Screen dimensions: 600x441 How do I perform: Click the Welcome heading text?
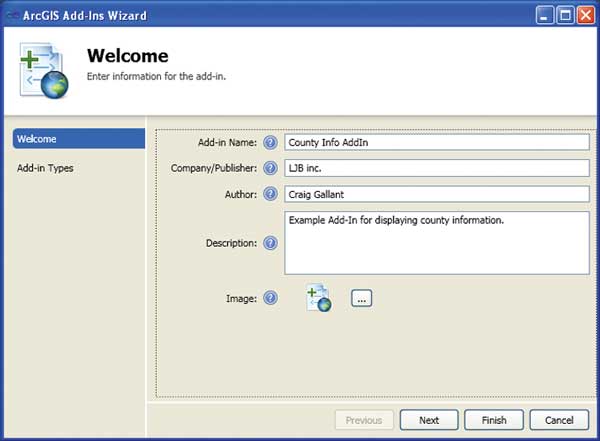[128, 56]
